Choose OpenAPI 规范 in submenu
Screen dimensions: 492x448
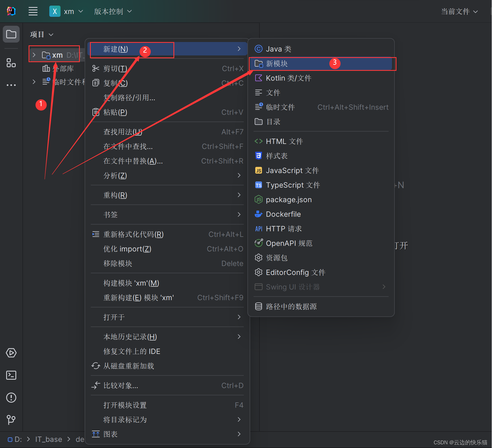(x=321, y=243)
